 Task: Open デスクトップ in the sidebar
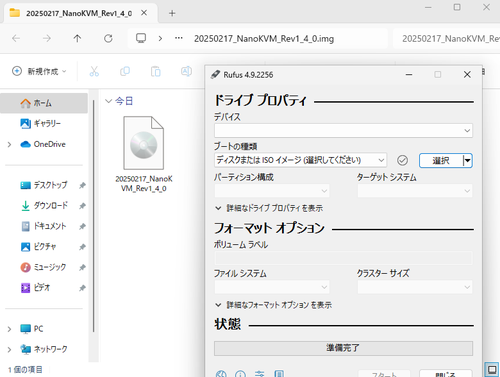pyautogui.click(x=44, y=185)
